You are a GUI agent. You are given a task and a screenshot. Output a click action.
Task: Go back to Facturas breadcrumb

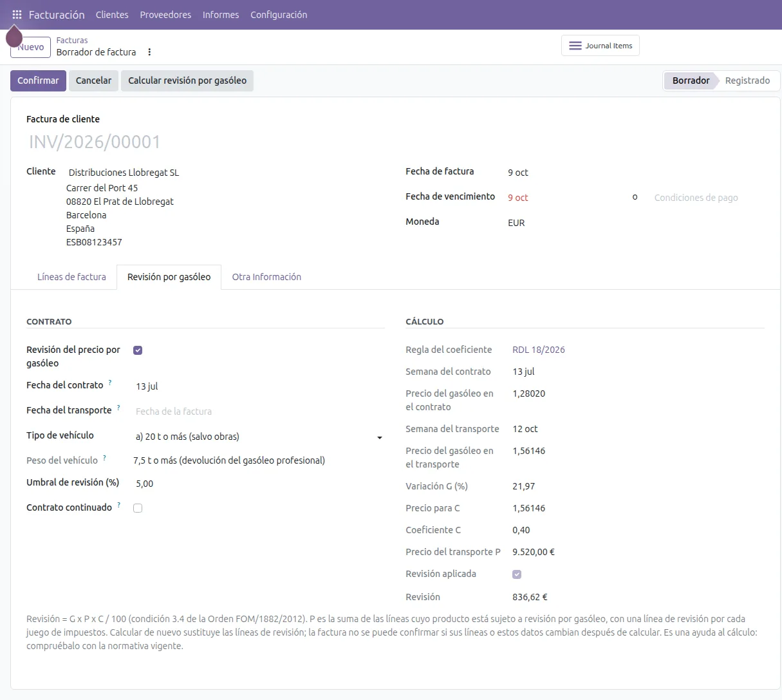pyautogui.click(x=72, y=40)
